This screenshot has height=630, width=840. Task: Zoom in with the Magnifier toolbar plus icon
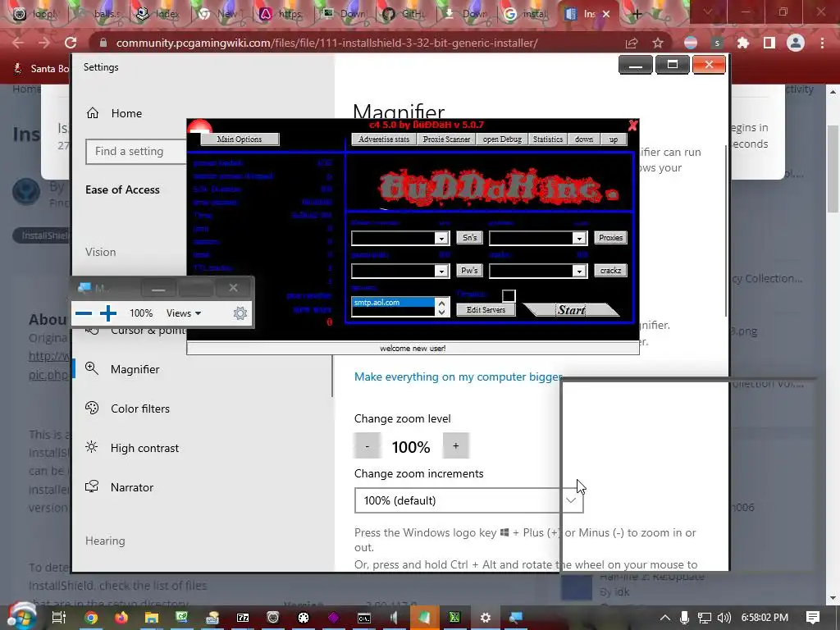108,313
